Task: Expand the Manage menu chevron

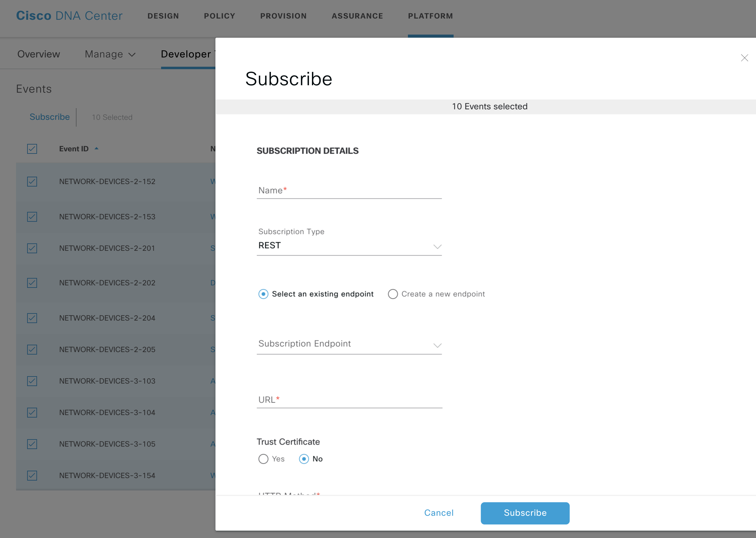Action: pos(132,55)
